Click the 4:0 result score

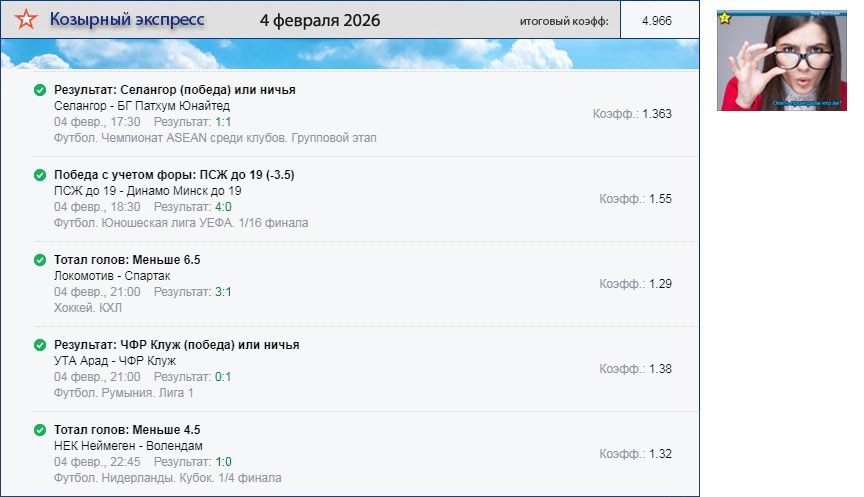click(x=223, y=207)
